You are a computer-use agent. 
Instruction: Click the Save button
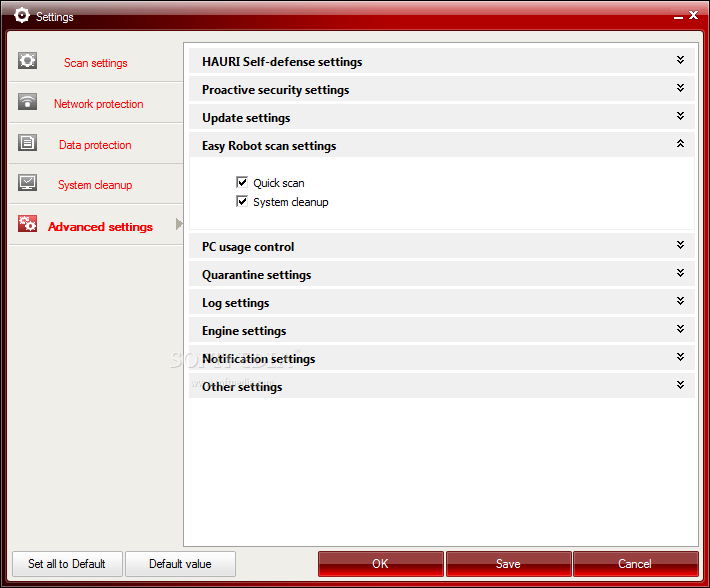coord(508,564)
